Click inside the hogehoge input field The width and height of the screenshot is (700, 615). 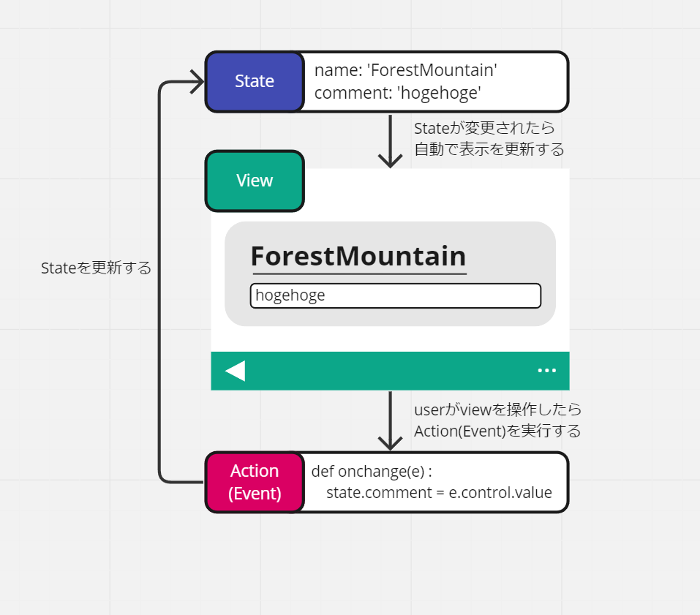pyautogui.click(x=395, y=295)
